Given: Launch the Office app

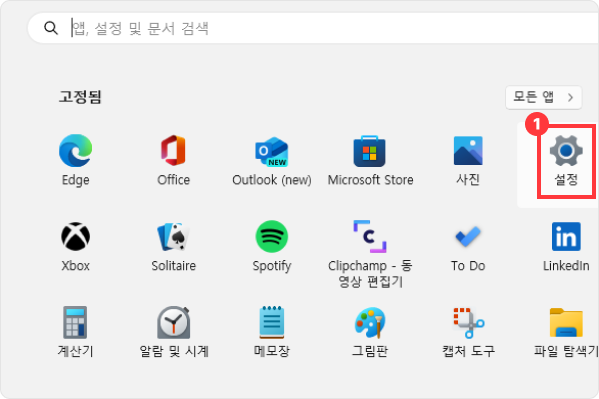Looking at the screenshot, I should click(x=173, y=160).
